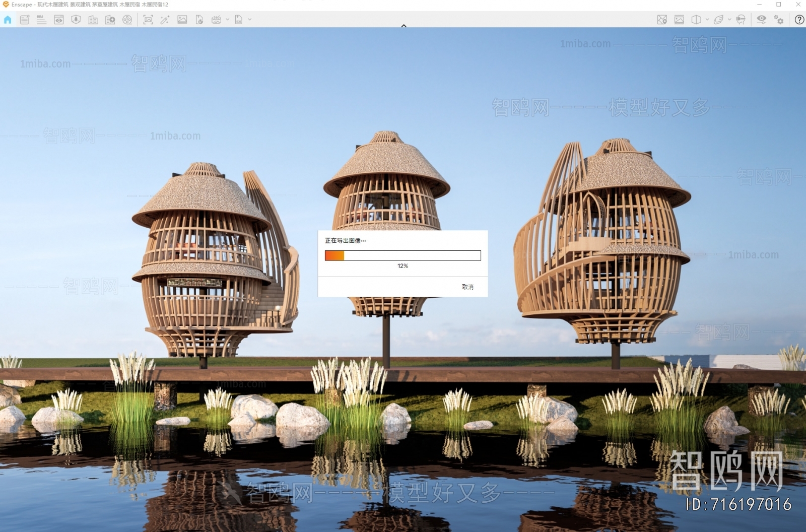Viewport: 806px width, 532px height.
Task: Open the Visual Settings eye-slider icon
Action: point(761,20)
